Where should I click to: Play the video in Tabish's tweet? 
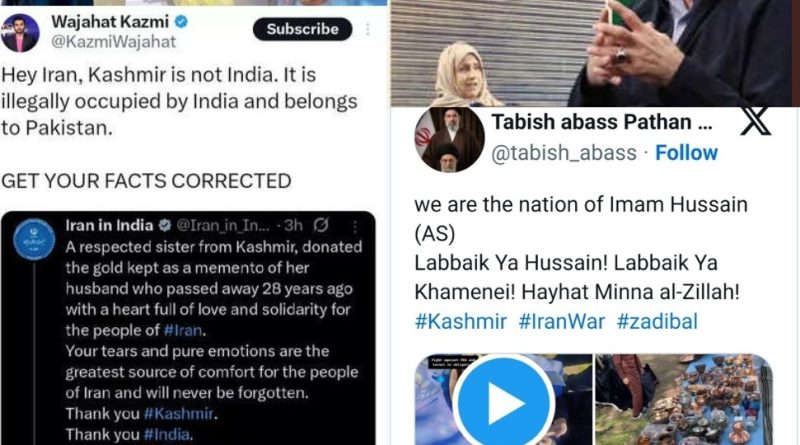coord(504,402)
